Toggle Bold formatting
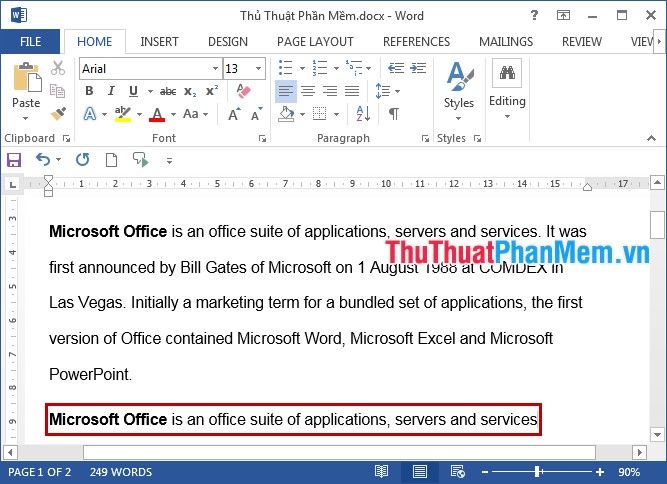Image resolution: width=667 pixels, height=484 pixels. pyautogui.click(x=89, y=91)
